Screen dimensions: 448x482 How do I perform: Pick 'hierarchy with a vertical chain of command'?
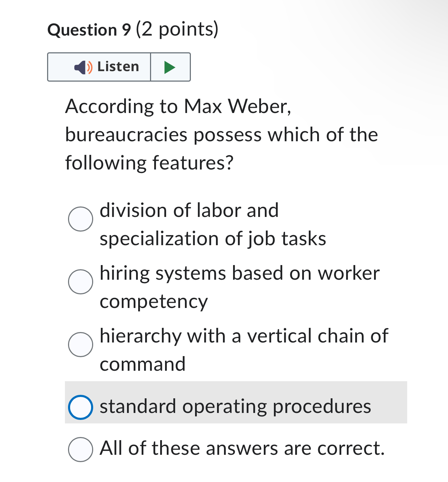pyautogui.click(x=81, y=345)
